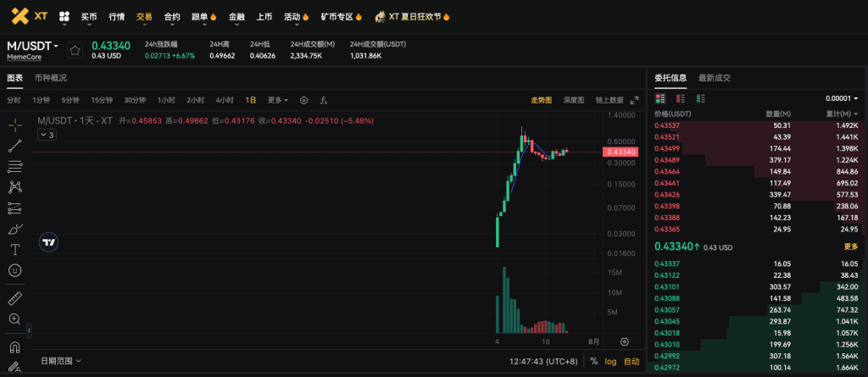Open the 交易 menu item
This screenshot has height=377, width=868.
144,17
